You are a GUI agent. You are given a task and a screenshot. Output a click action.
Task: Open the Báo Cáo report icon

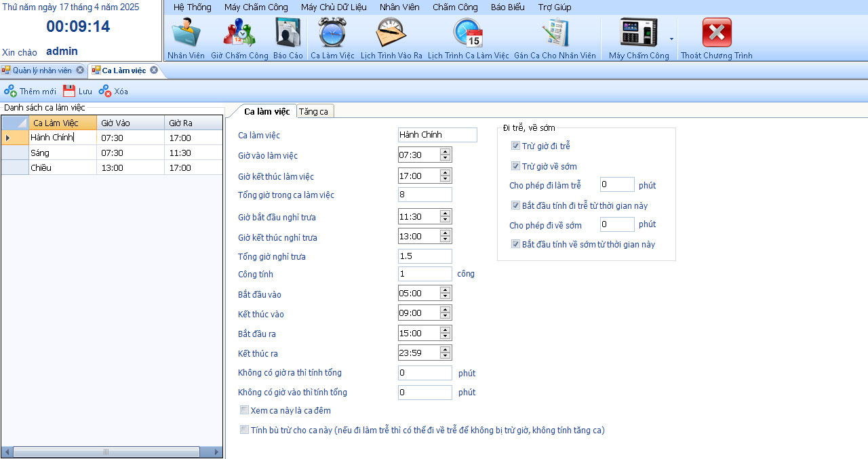288,34
